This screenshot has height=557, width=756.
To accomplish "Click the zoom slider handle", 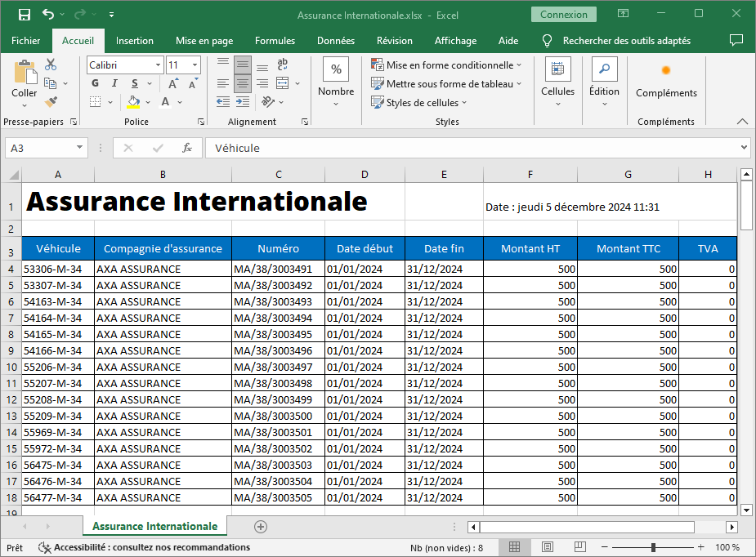I will point(653,547).
